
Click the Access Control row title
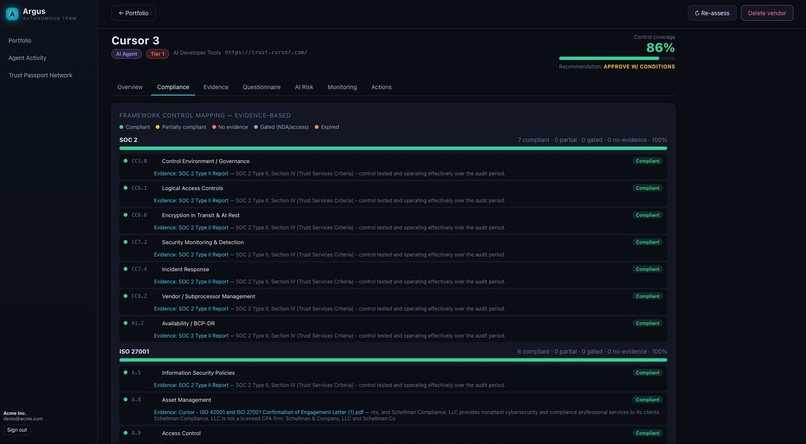(x=181, y=433)
